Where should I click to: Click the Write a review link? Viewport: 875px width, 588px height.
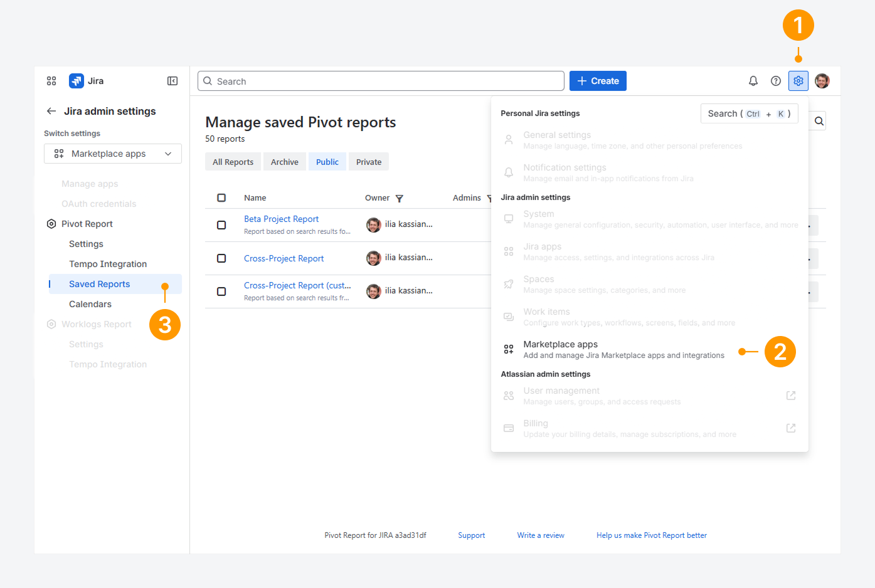(541, 535)
